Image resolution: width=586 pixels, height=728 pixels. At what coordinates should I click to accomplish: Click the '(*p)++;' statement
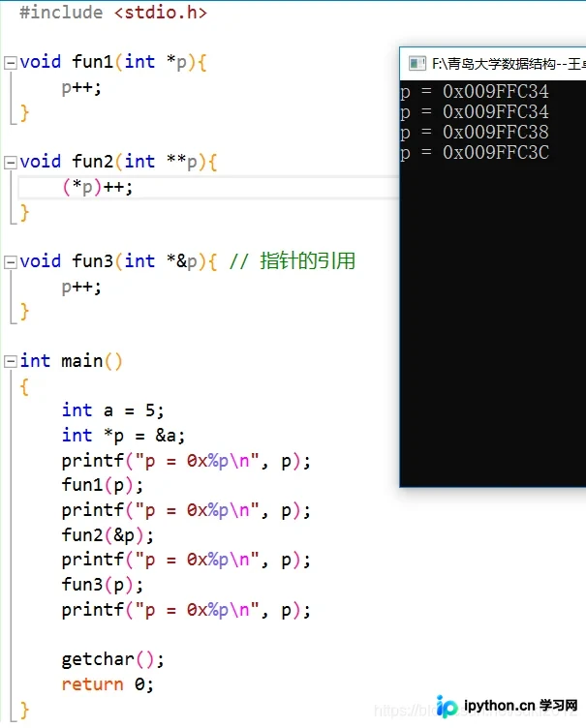click(98, 188)
